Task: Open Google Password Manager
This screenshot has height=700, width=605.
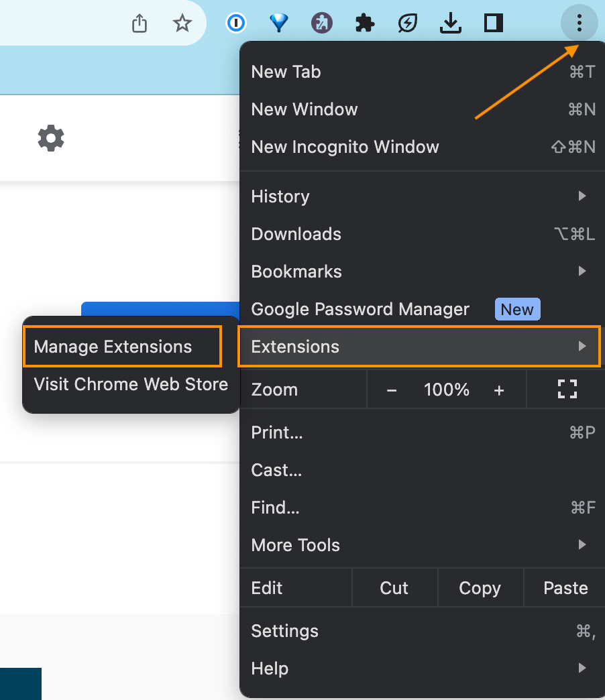Action: (423, 309)
